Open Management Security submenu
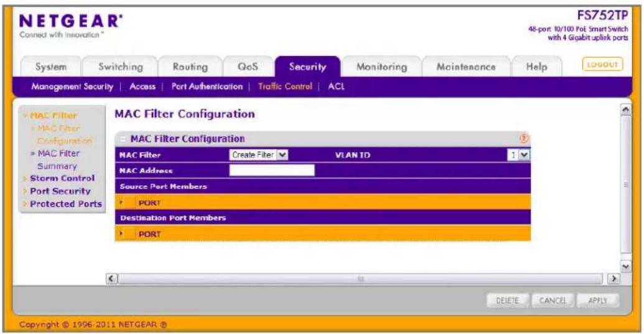Image resolution: width=644 pixels, height=334 pixels. click(x=72, y=86)
